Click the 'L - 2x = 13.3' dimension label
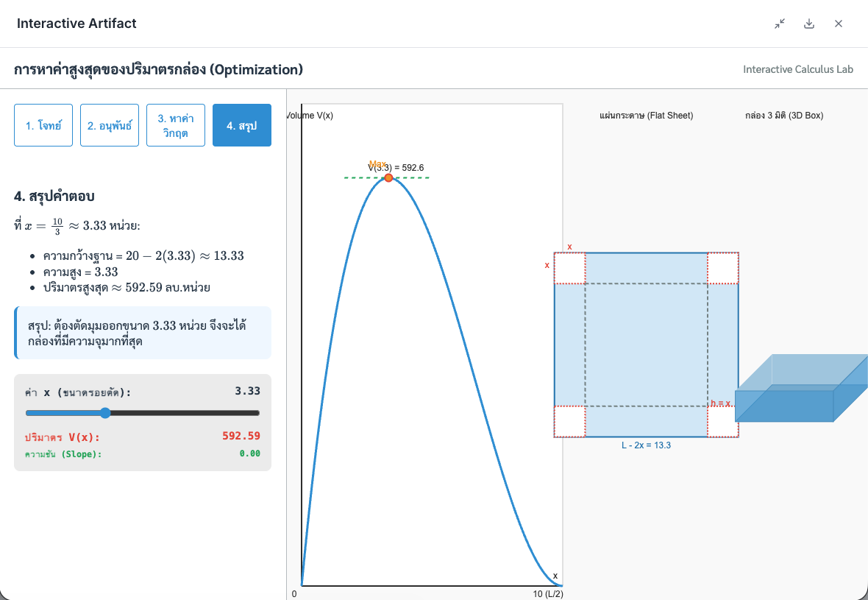 coord(646,445)
